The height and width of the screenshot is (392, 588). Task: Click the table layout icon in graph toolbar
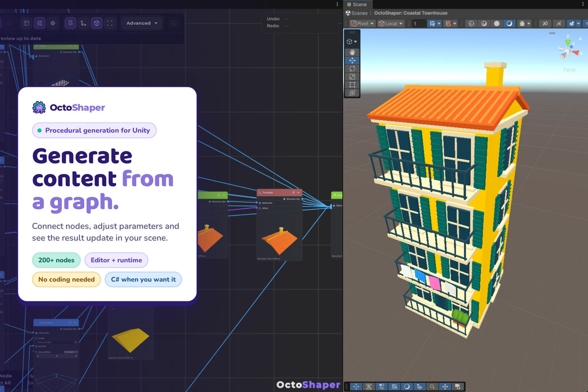point(26,23)
